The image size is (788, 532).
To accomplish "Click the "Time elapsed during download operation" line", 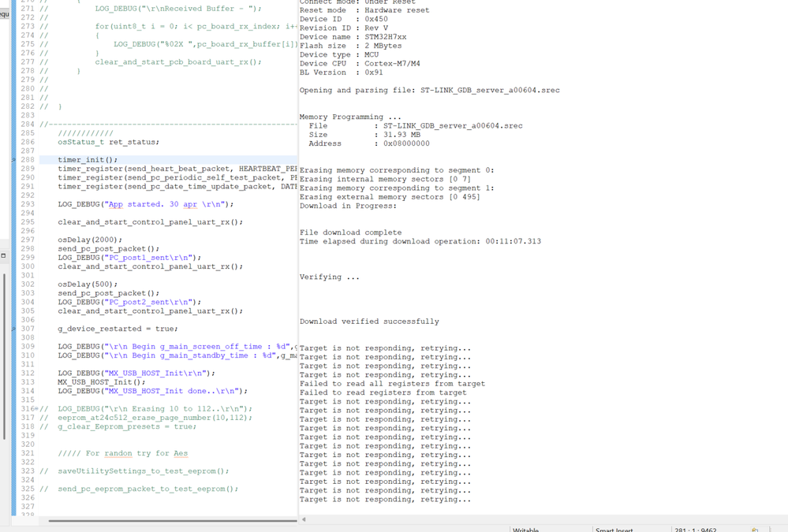I will (x=420, y=242).
